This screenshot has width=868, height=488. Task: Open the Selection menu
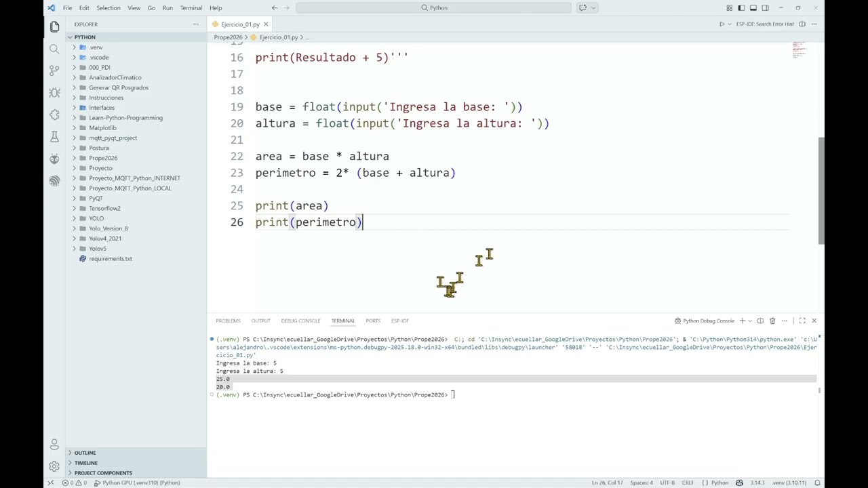pyautogui.click(x=108, y=8)
